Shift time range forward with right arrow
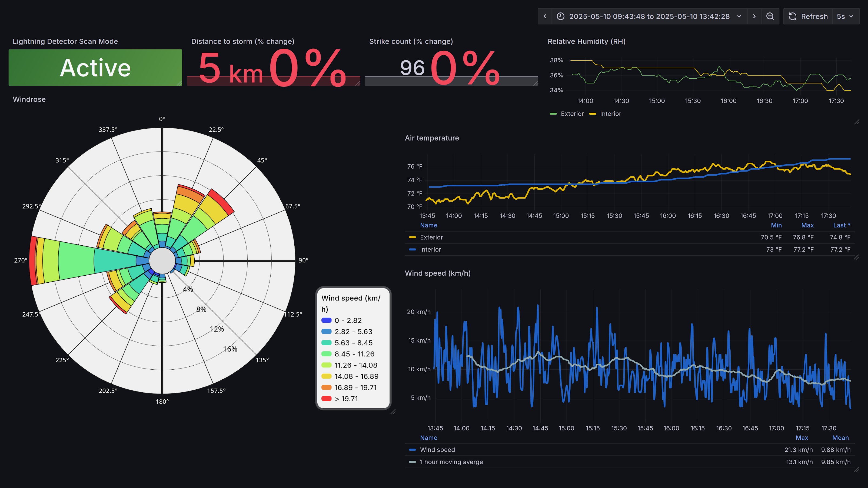 point(754,16)
